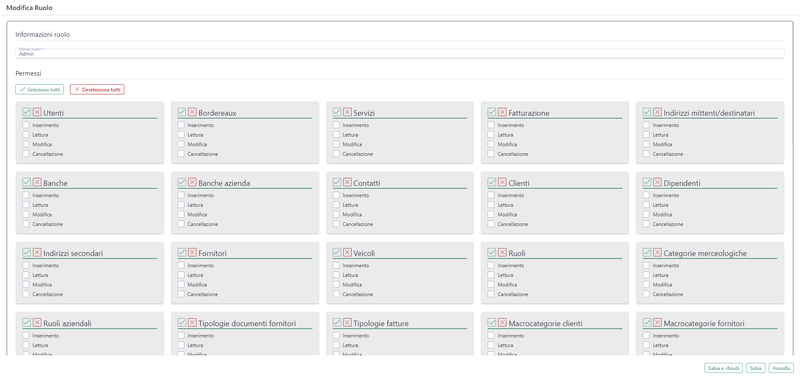
Task: Click red X icon beside Veicoli
Action: 347,252
